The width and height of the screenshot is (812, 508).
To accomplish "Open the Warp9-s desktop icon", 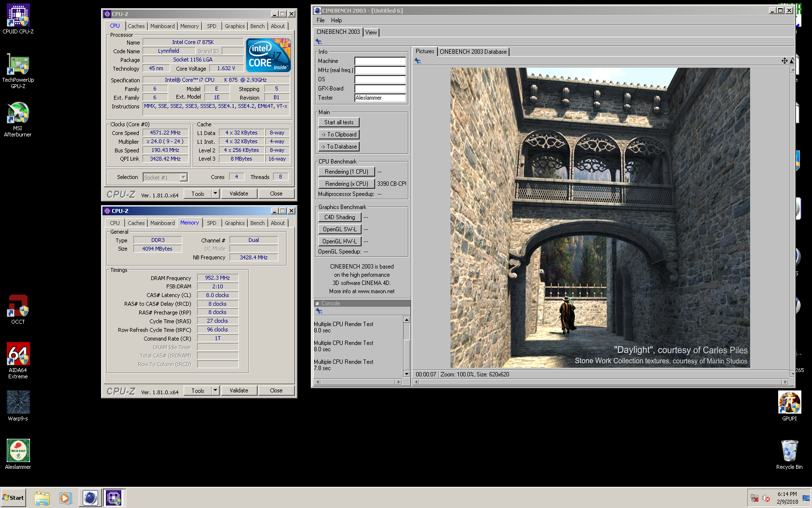I will [x=18, y=405].
